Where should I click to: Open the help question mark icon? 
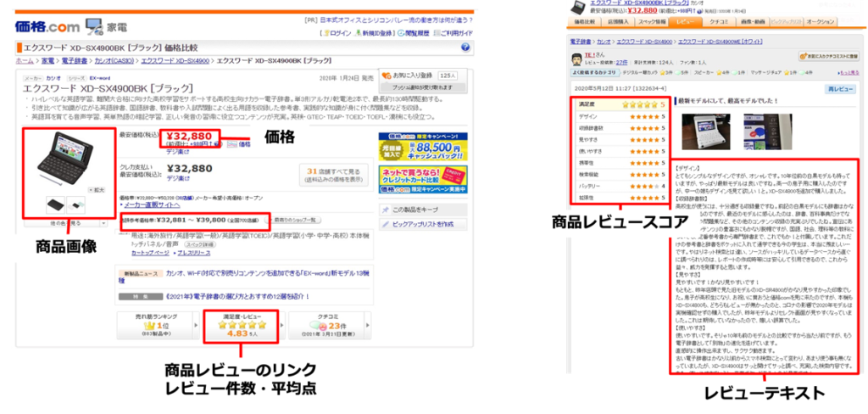click(465, 48)
